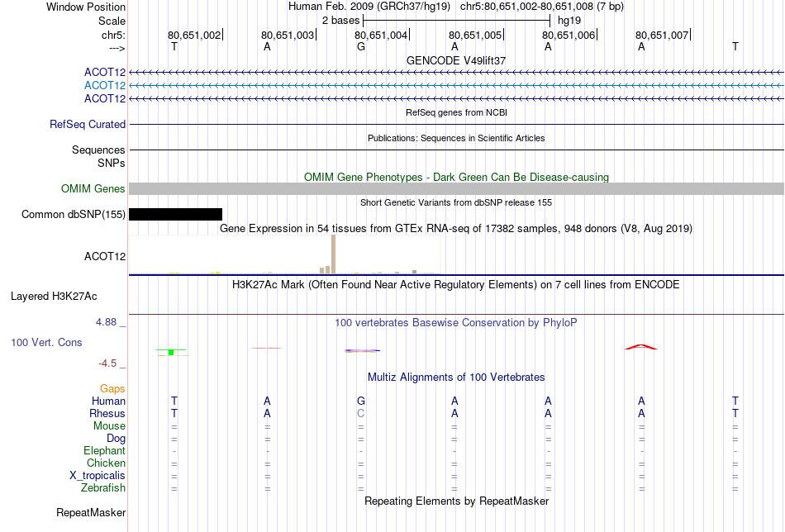The image size is (785, 532).
Task: Click the green conservation bar under 80,651,002
Action: pyautogui.click(x=171, y=353)
